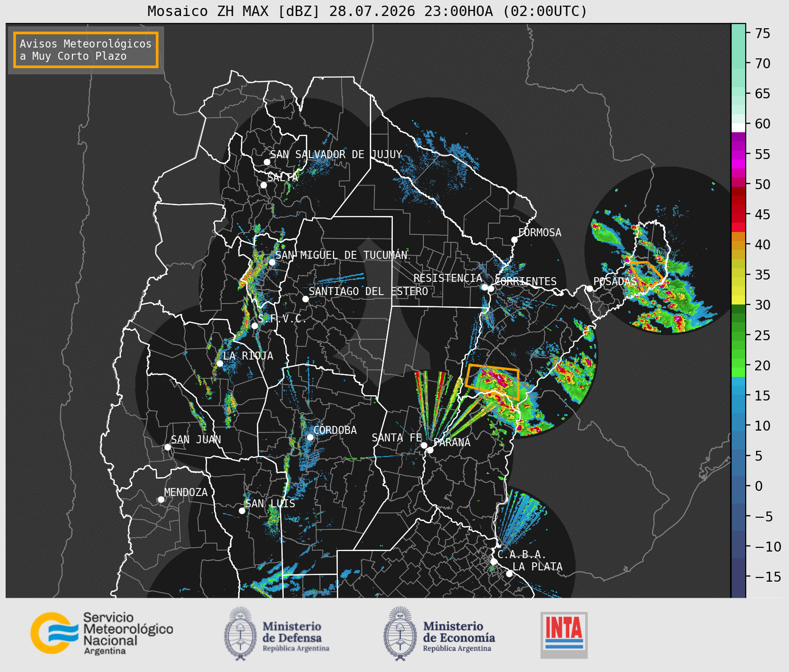Click the Ministerio de Economía emblem
Viewport: 789px width, 672px height.
coord(401,633)
